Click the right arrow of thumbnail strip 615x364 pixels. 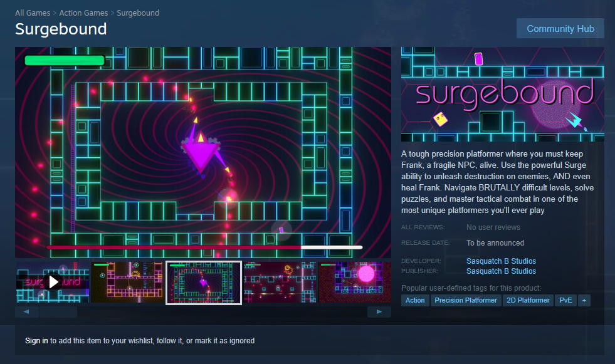tap(379, 312)
